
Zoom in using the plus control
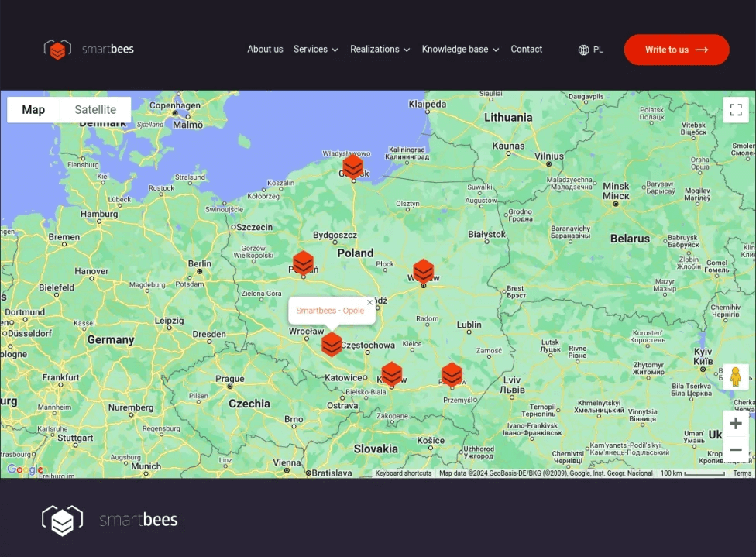click(735, 423)
